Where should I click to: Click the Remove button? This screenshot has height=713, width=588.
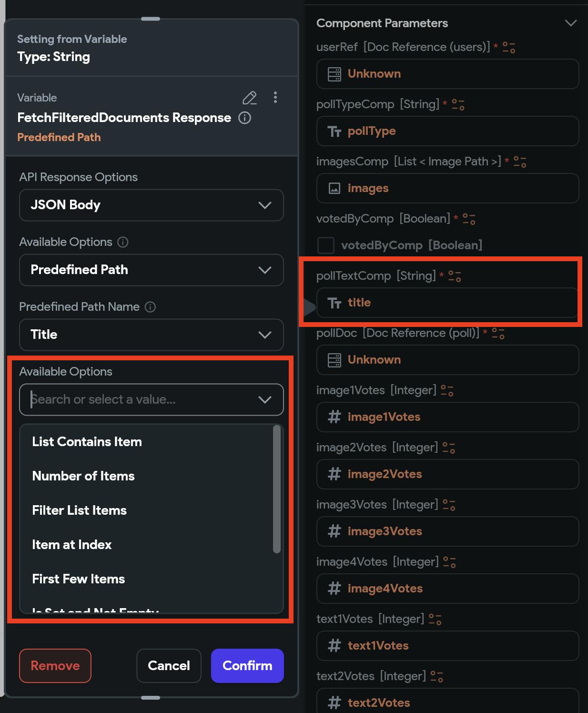(55, 665)
